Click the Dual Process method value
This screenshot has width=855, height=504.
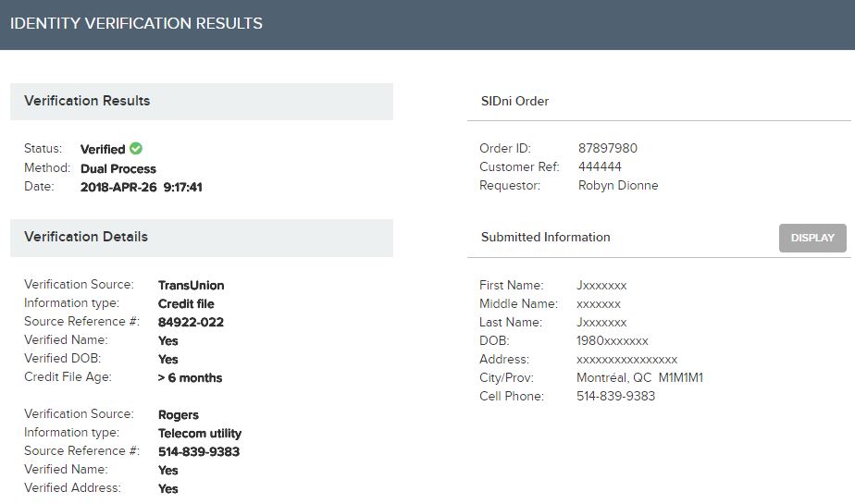point(118,169)
